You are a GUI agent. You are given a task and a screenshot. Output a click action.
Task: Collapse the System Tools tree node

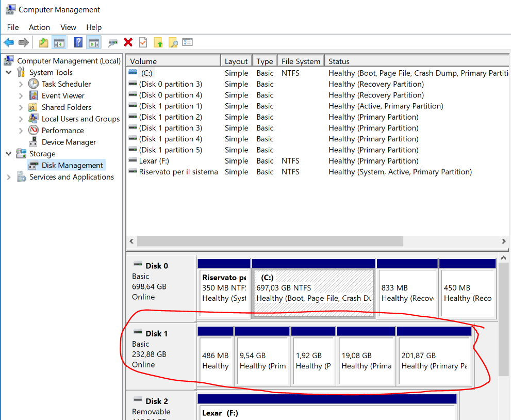click(9, 73)
